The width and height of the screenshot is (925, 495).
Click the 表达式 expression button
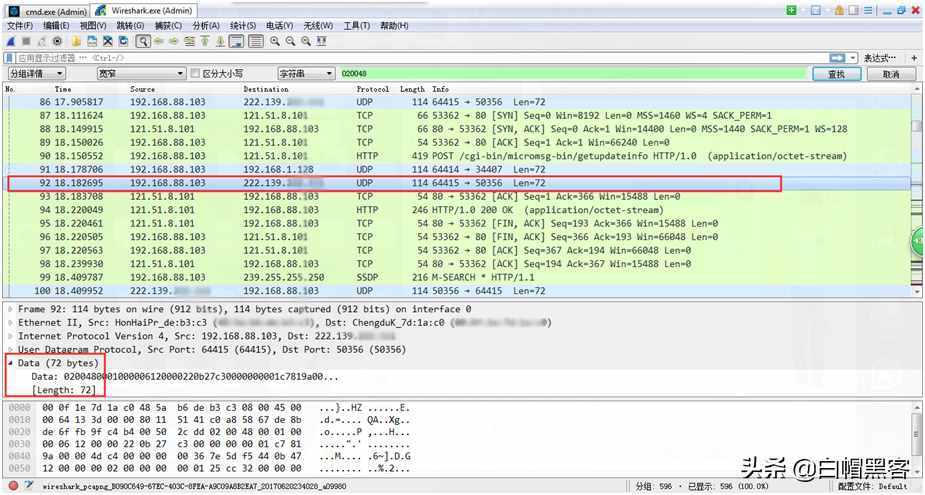pyautogui.click(x=880, y=58)
